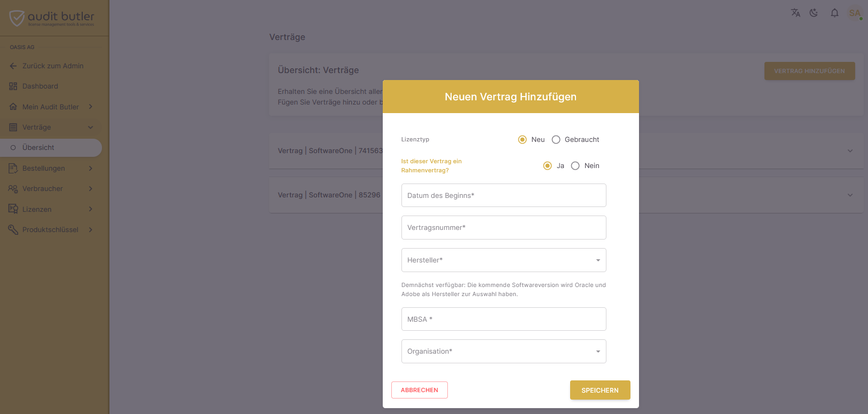This screenshot has width=868, height=414.
Task: Click the Abbrechen button
Action: point(420,390)
